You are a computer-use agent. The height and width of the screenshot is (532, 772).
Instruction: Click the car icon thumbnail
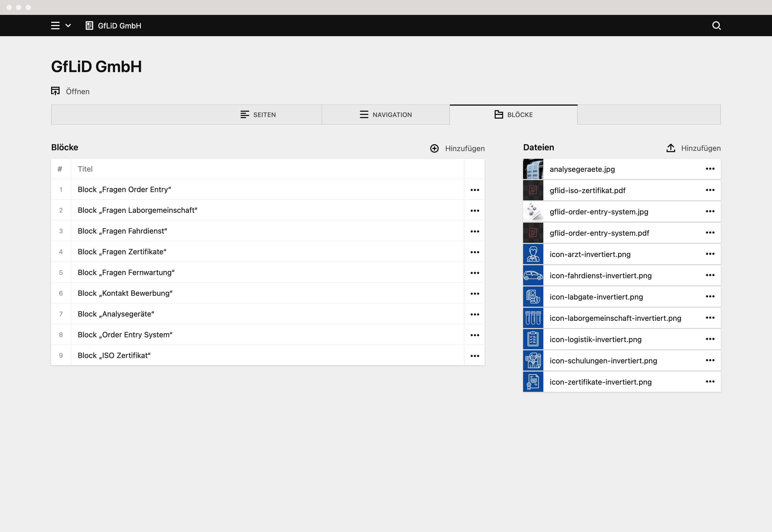point(533,276)
